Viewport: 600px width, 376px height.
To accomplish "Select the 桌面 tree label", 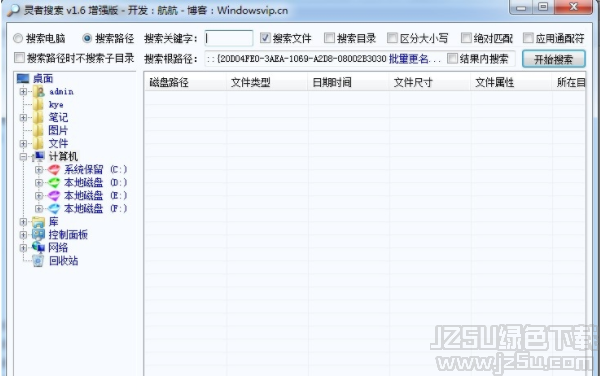I will click(x=43, y=78).
